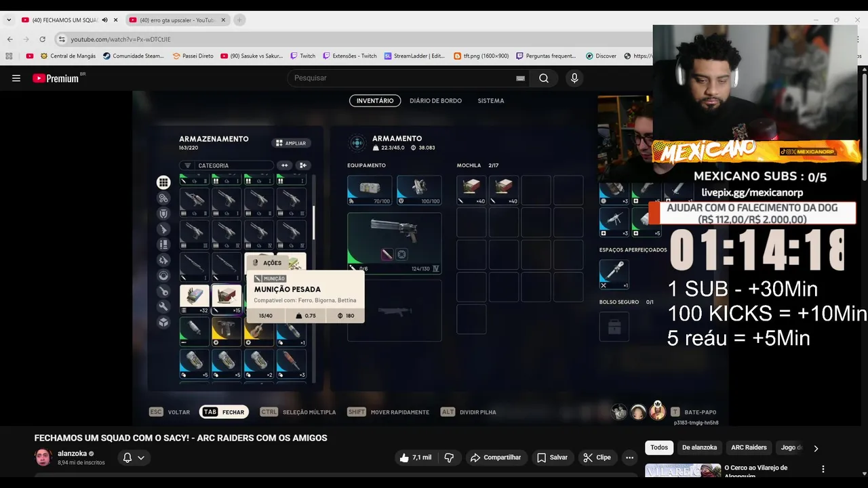This screenshot has height=488, width=868.
Task: Click ESC VOLTAR control
Action: (x=170, y=412)
